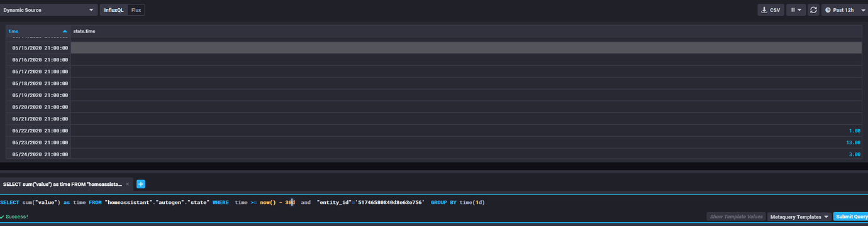This screenshot has height=226, width=868.
Task: Click the 1.00 value cell
Action: [x=466, y=131]
